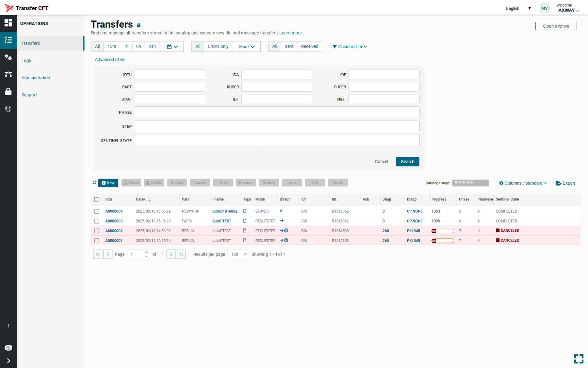The width and height of the screenshot is (588, 368).
Task: Click the accessibility figure icon
Action: tap(9, 326)
